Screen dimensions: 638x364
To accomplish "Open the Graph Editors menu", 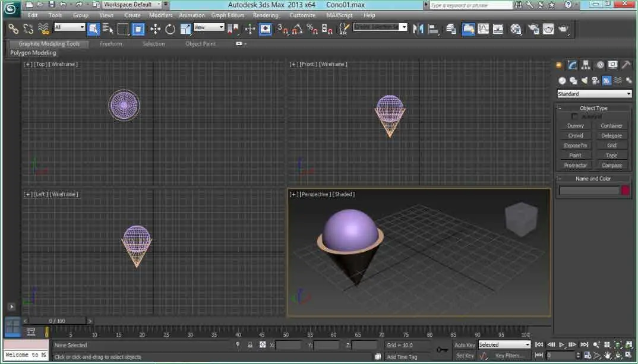I will click(228, 15).
